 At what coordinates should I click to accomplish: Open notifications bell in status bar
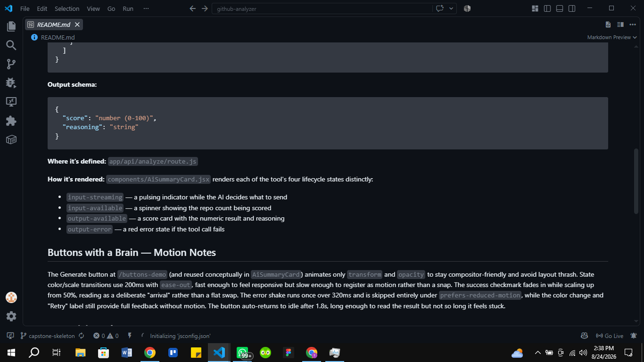tap(633, 336)
